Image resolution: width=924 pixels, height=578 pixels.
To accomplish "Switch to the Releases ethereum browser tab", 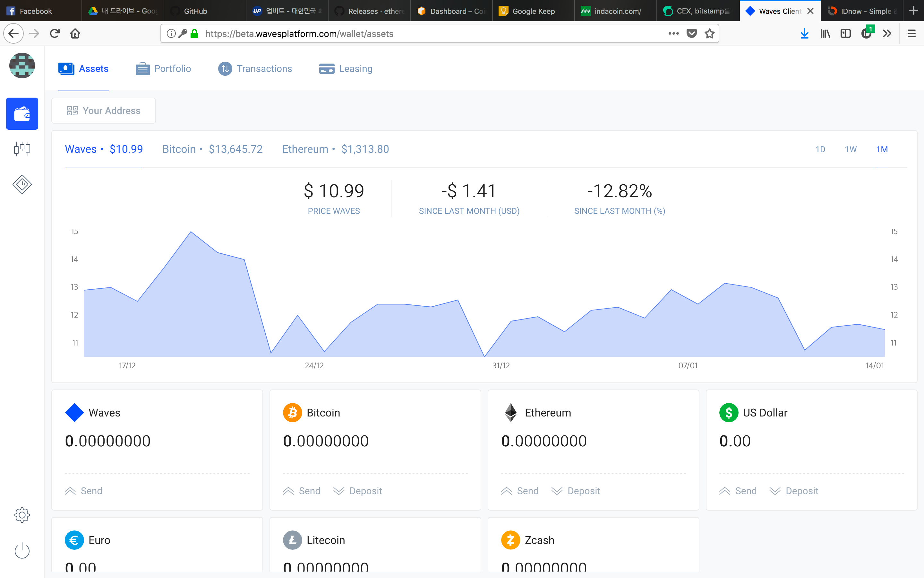I will (x=369, y=11).
